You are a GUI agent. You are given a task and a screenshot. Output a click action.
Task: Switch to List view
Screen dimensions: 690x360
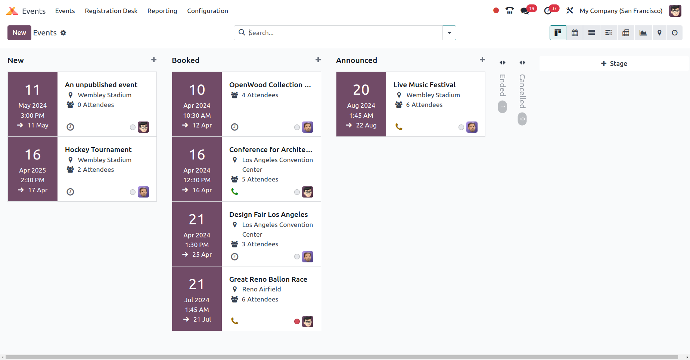tap(591, 33)
